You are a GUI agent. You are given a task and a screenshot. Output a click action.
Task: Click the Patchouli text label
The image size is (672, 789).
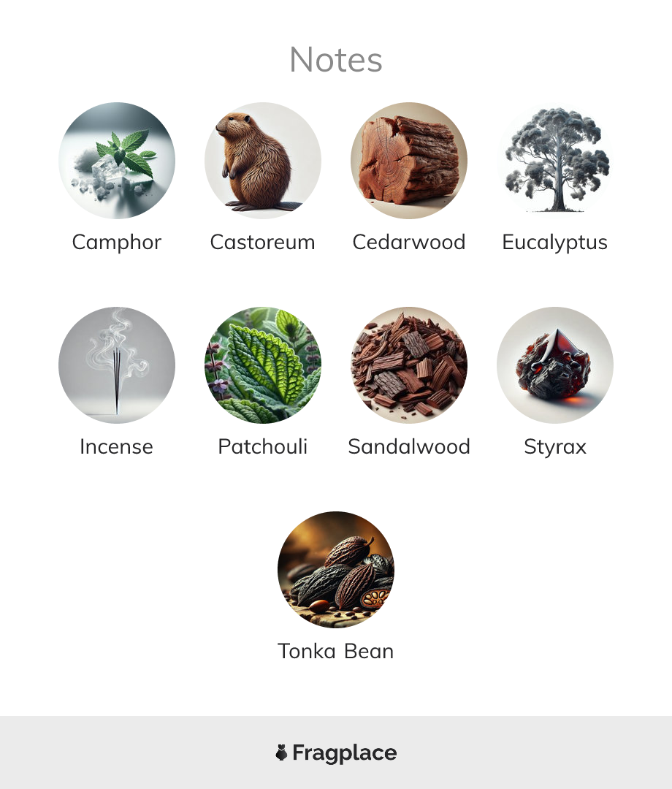pyautogui.click(x=262, y=446)
